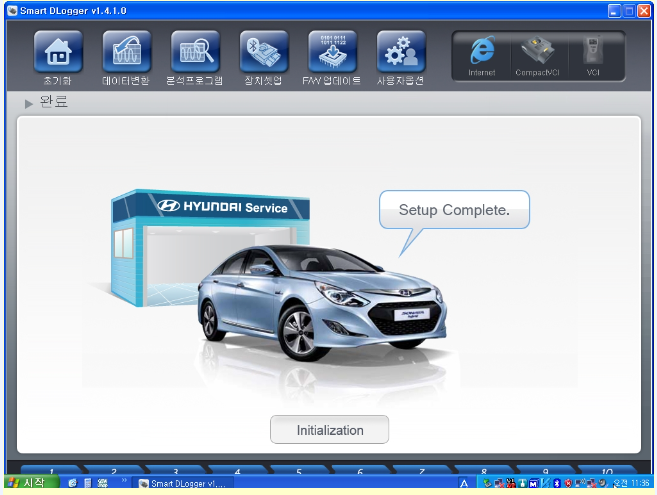This screenshot has width=657, height=495.
Task: Close the Smart DLogger window
Action: tap(644, 11)
